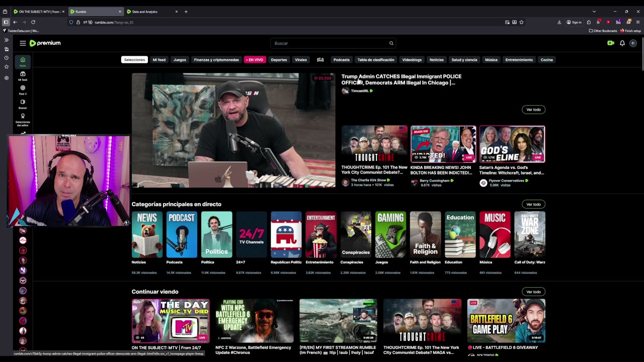Select the Juegos category chip
Image resolution: width=644 pixels, height=362 pixels.
(x=180, y=60)
